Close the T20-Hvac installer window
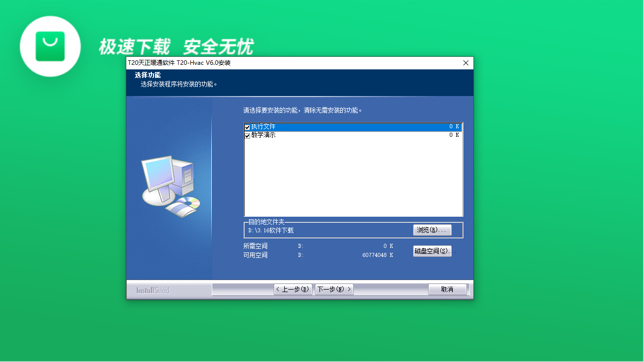The width and height of the screenshot is (644, 362). tap(466, 63)
